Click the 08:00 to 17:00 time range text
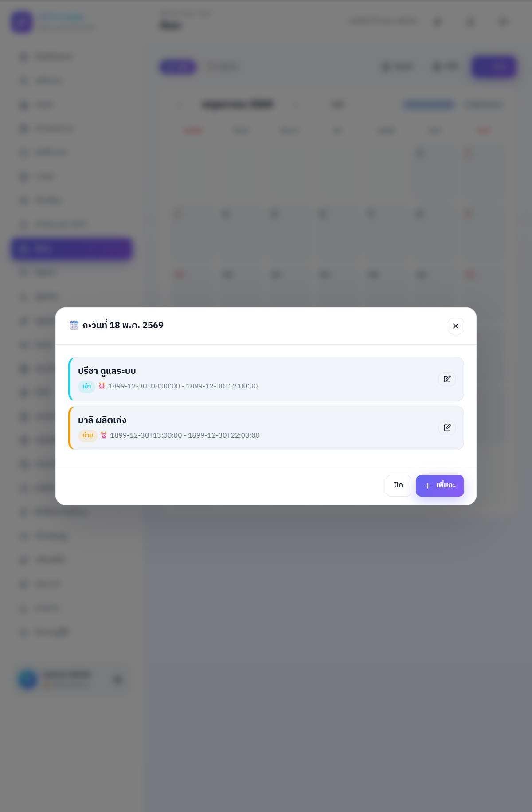The image size is (532, 812). (x=183, y=386)
